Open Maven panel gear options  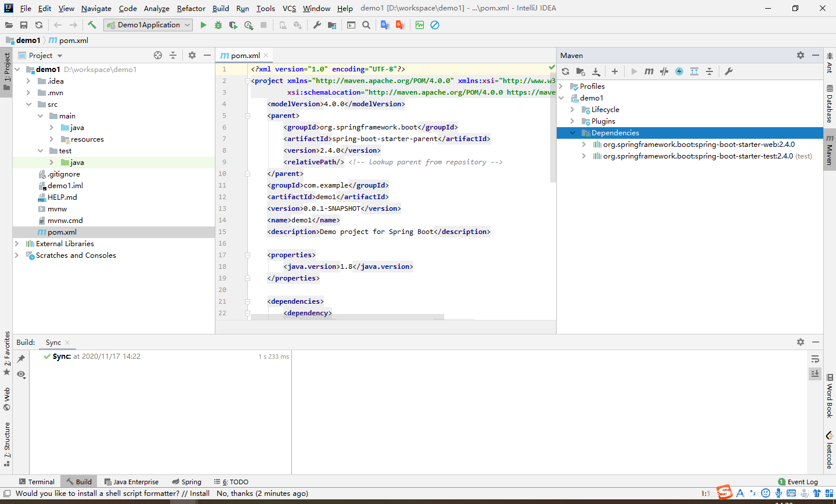click(801, 55)
